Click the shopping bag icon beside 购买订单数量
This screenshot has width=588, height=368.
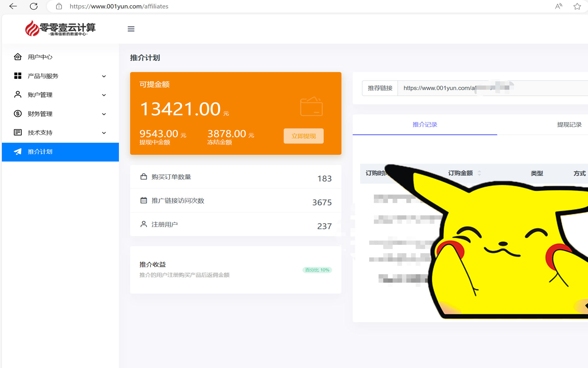point(144,177)
